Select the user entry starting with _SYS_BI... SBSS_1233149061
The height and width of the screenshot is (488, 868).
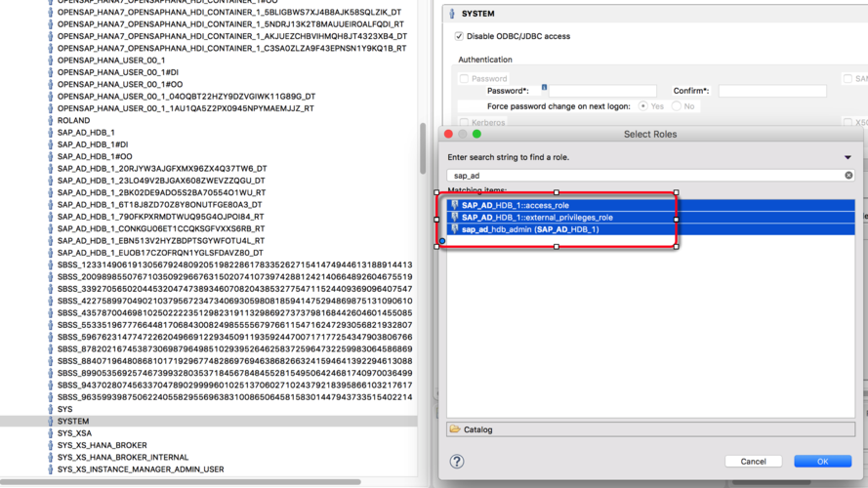point(234,265)
